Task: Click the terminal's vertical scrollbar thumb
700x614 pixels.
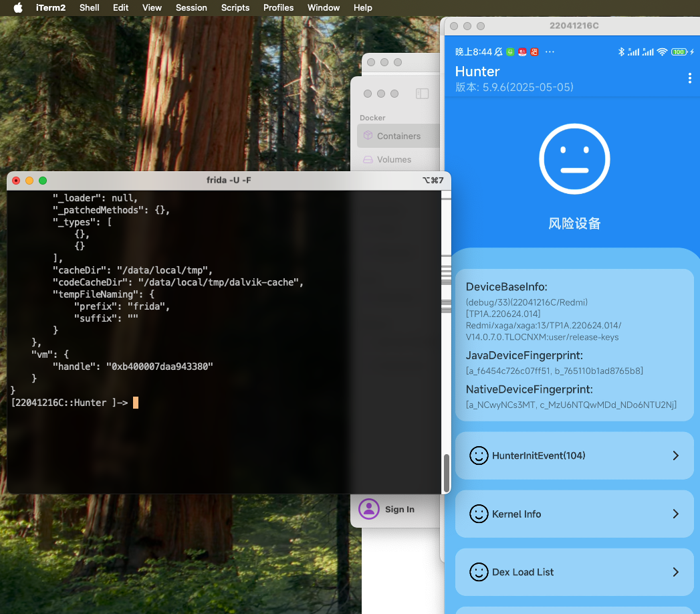Action: pos(446,473)
